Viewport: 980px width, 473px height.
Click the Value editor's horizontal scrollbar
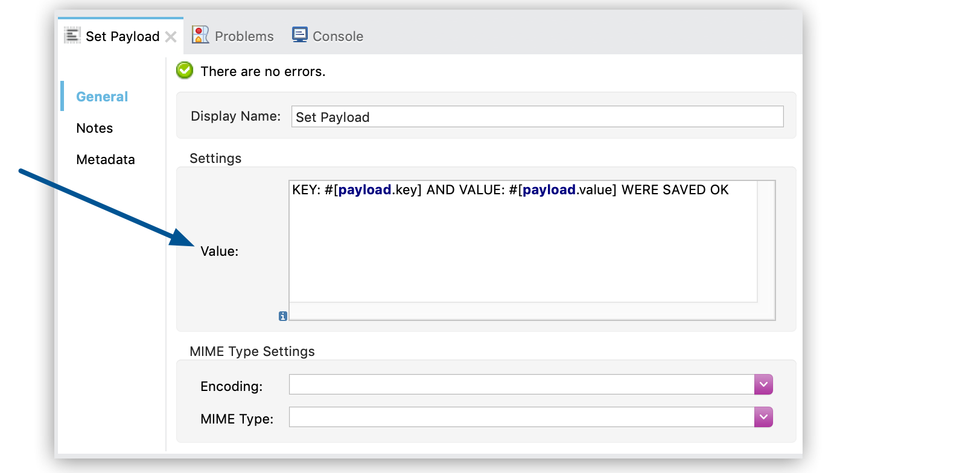pos(523,311)
